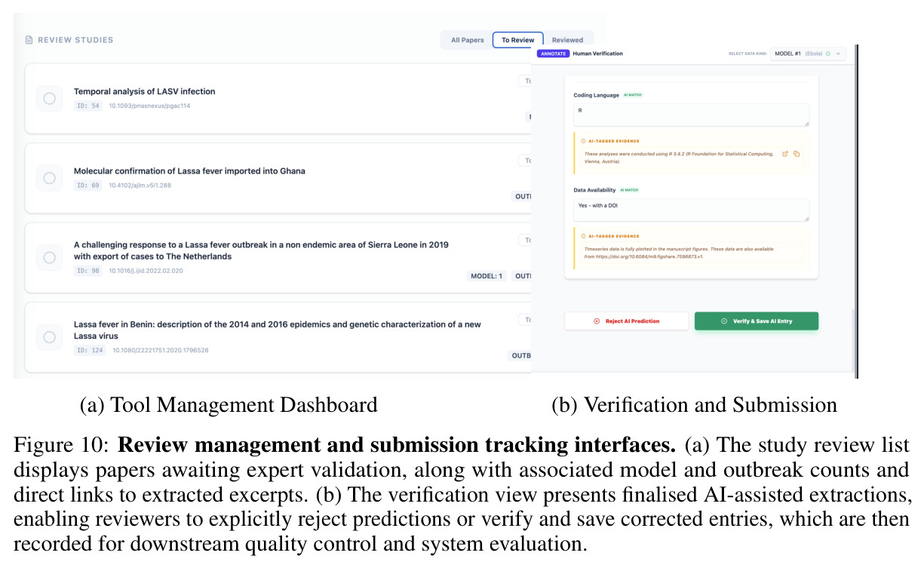The width and height of the screenshot is (924, 568).
Task: Expand the dropdown chevron next to Ebola
Action: [x=838, y=54]
